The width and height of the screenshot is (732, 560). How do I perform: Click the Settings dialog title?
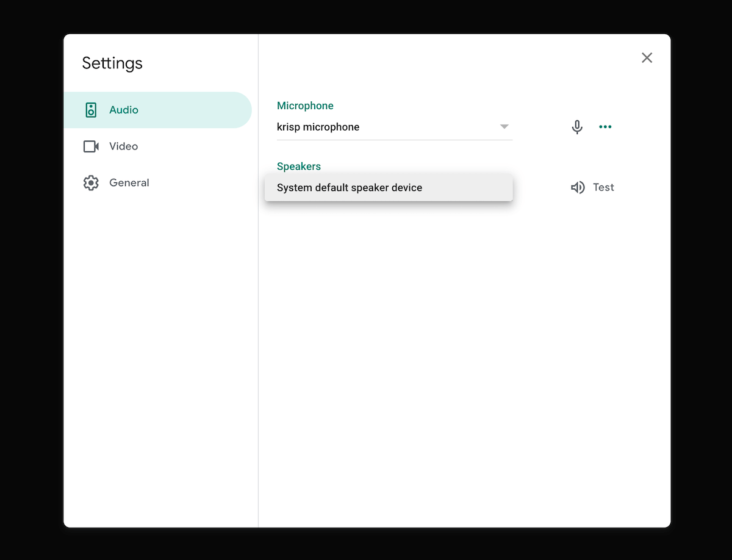(x=112, y=63)
